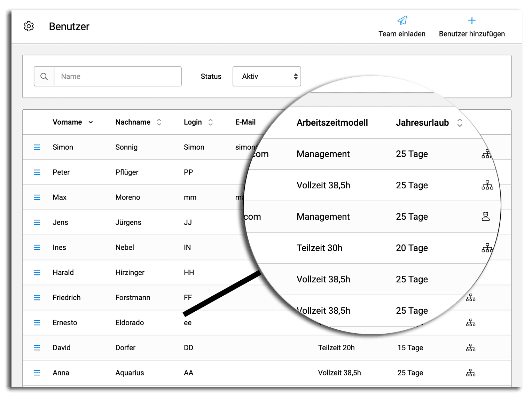Open the row menu for Anna Aquarius

[37, 373]
